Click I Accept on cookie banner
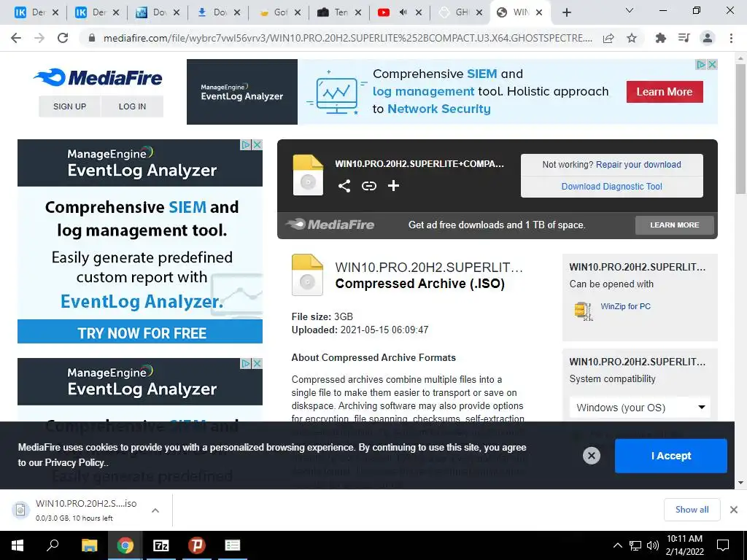The width and height of the screenshot is (747, 560). tap(671, 456)
